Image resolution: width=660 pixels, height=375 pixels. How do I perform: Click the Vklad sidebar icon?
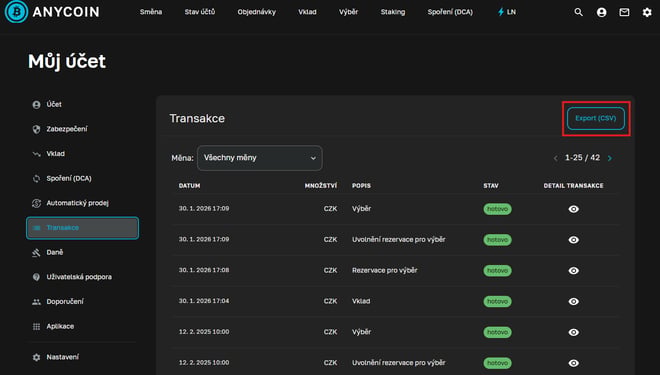[37, 154]
